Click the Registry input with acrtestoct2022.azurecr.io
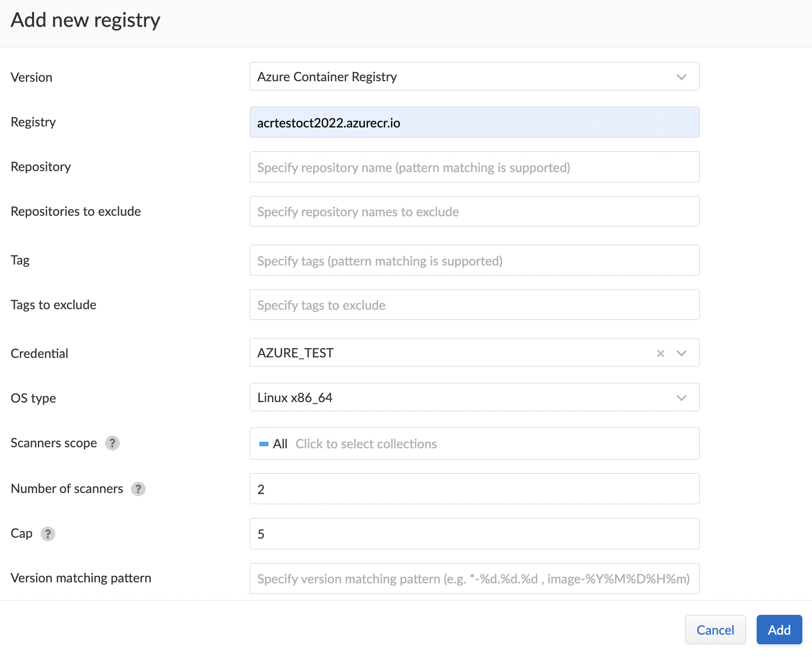The width and height of the screenshot is (812, 657). pyautogui.click(x=474, y=122)
